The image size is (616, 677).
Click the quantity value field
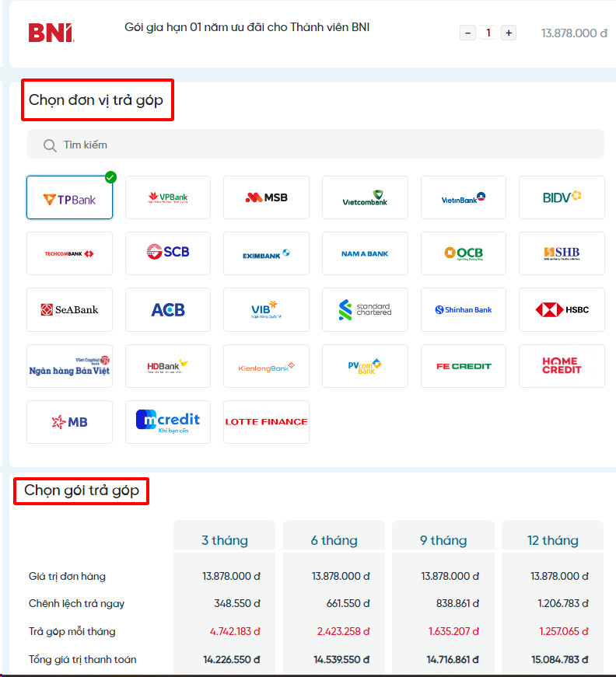tap(488, 33)
